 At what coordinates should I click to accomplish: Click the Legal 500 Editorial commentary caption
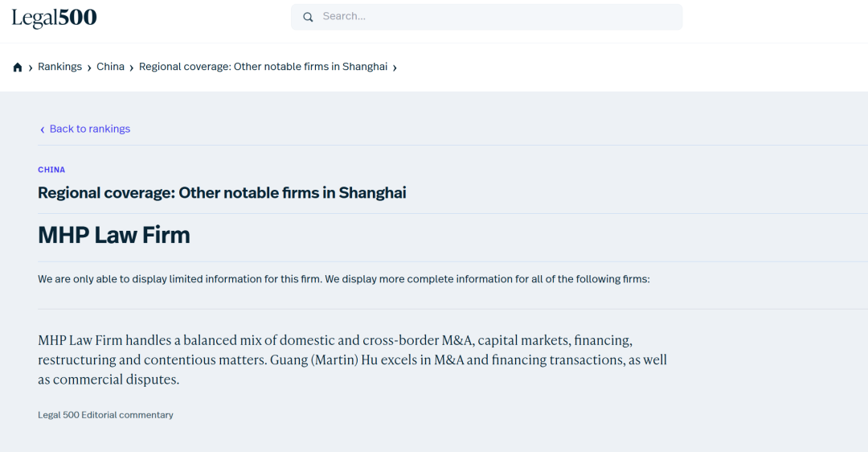click(x=105, y=415)
